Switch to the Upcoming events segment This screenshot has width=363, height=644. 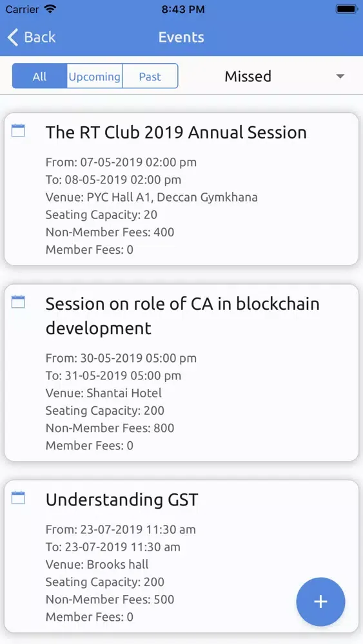coord(95,77)
